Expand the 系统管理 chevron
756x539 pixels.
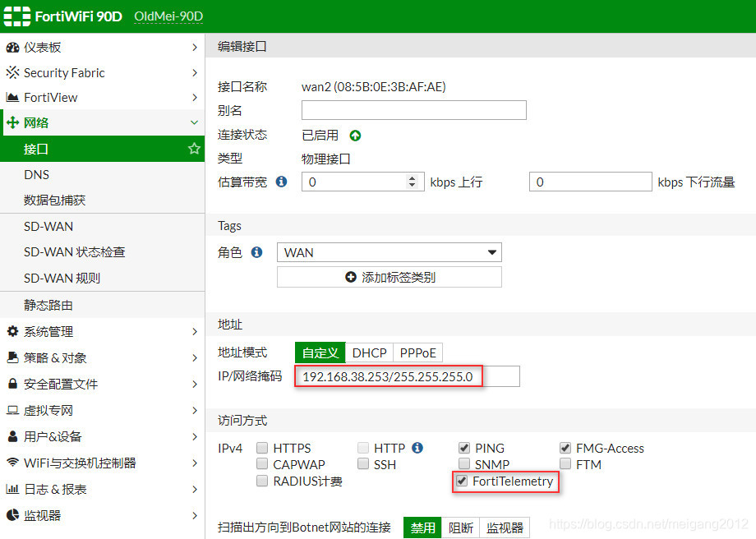tap(194, 332)
